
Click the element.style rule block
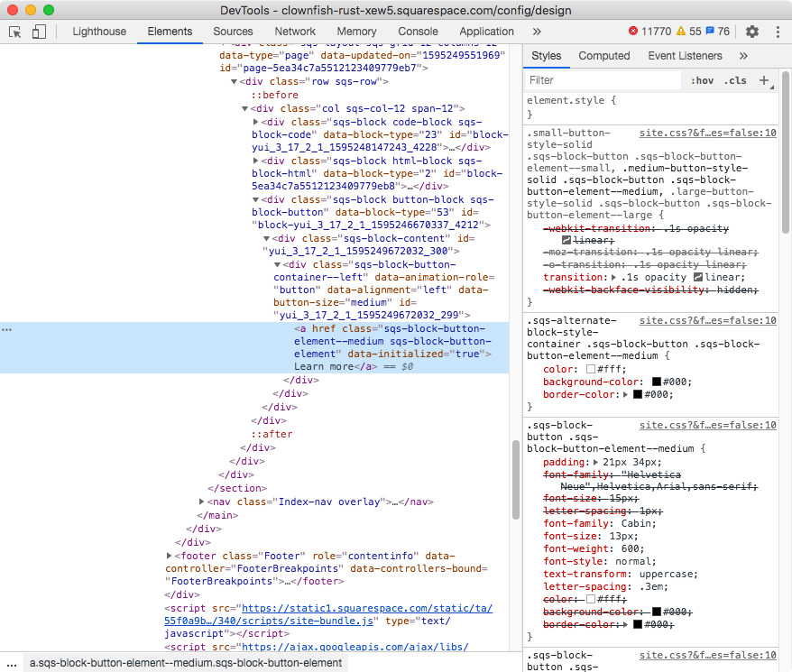tap(650, 107)
